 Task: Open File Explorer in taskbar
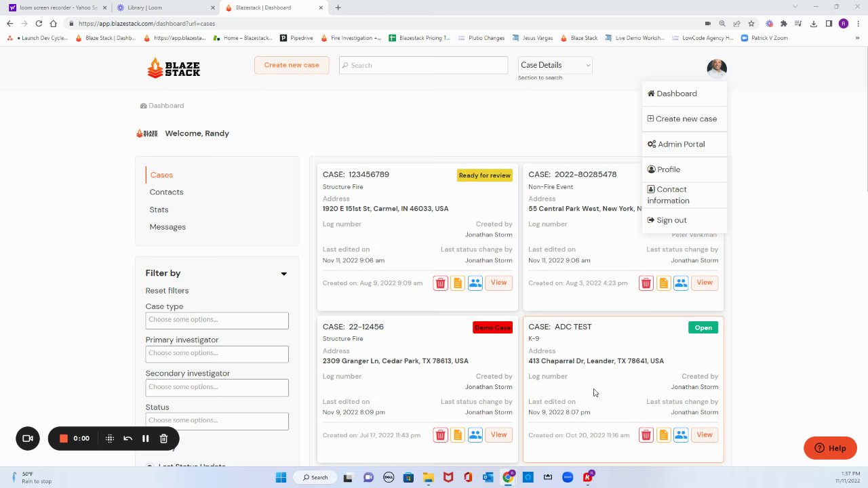pyautogui.click(x=428, y=477)
